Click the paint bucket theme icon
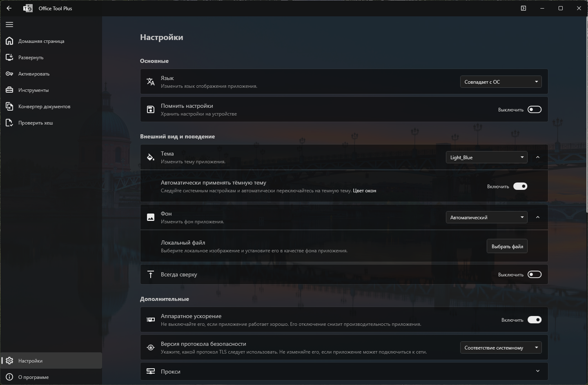The width and height of the screenshot is (588, 385). pos(151,157)
